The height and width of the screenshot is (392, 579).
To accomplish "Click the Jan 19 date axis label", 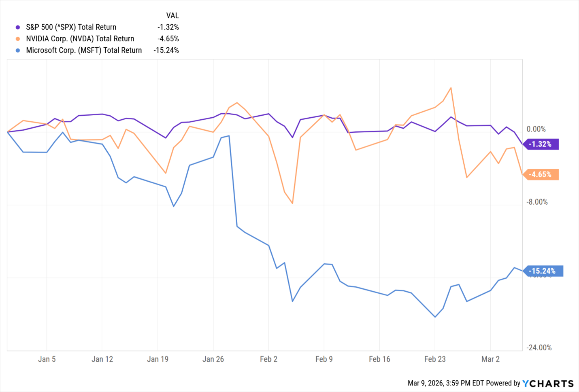I will pos(158,359).
